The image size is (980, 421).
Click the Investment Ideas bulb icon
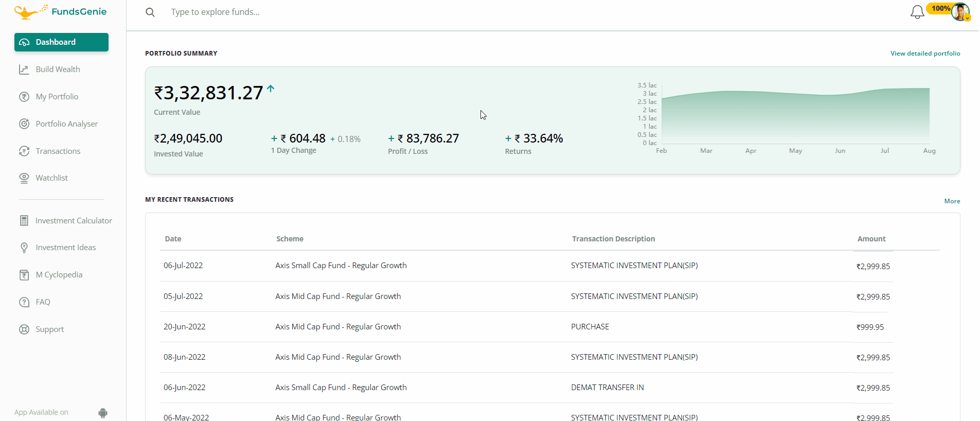24,248
